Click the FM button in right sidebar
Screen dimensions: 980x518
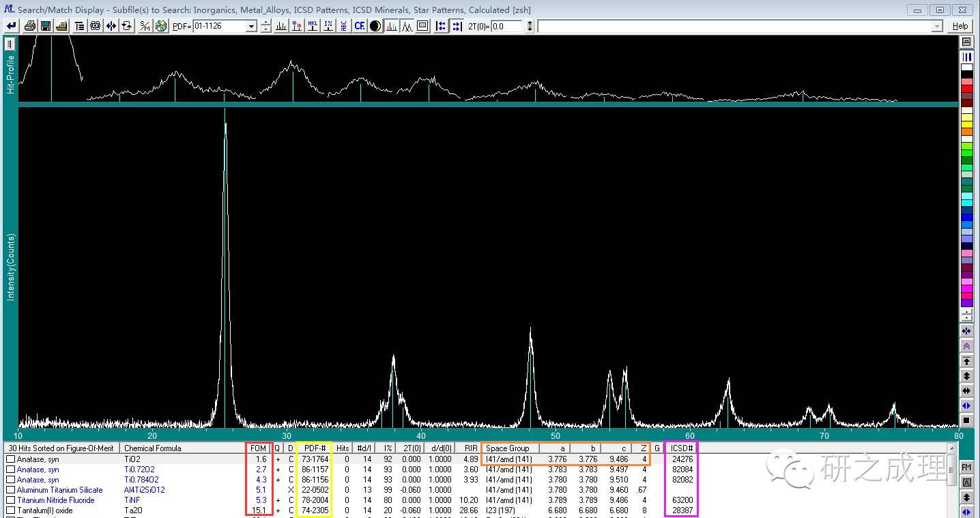coord(966,467)
